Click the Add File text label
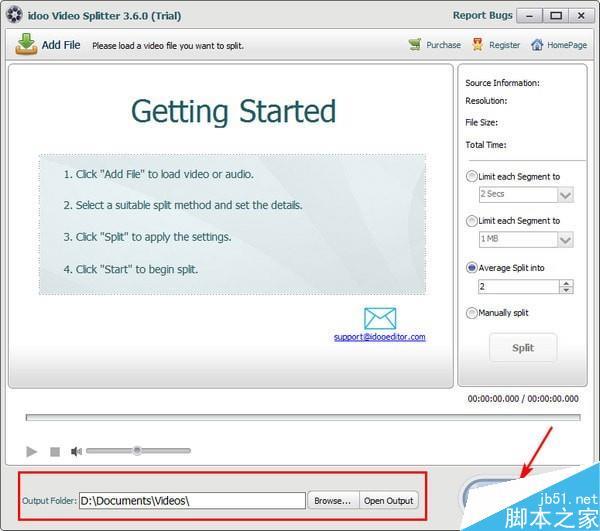 coord(61,45)
